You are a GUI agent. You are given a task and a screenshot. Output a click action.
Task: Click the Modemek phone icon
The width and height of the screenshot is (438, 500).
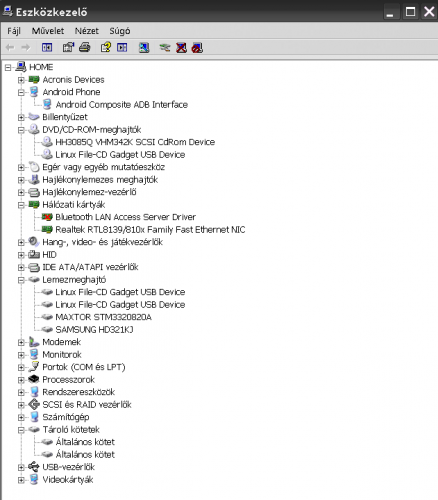pyautogui.click(x=34, y=342)
